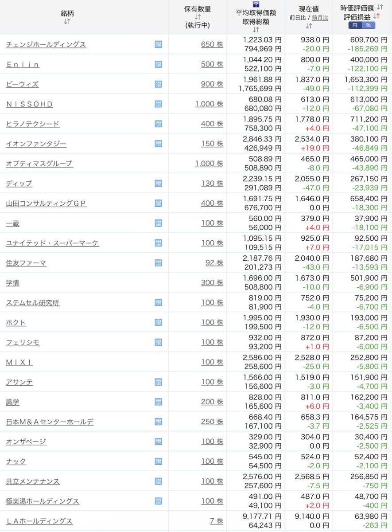Open the 住友ファーマ stock link

coord(26,263)
